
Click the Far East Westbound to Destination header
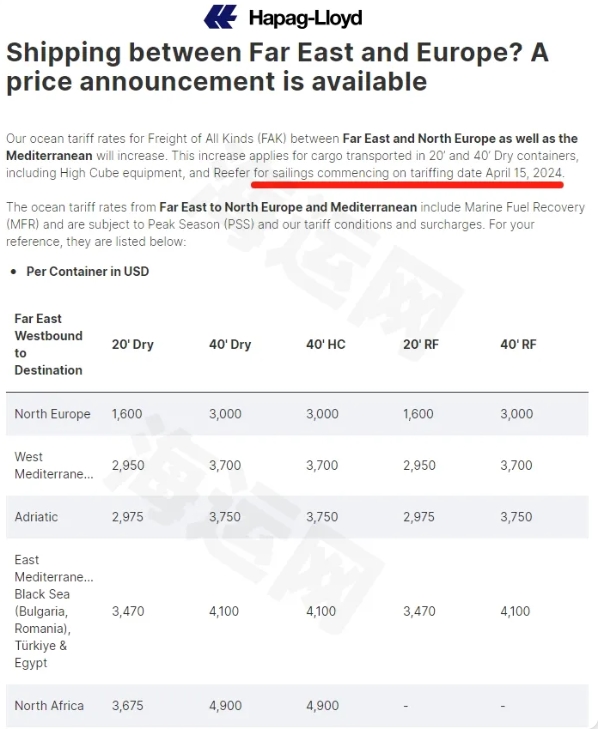(x=48, y=345)
